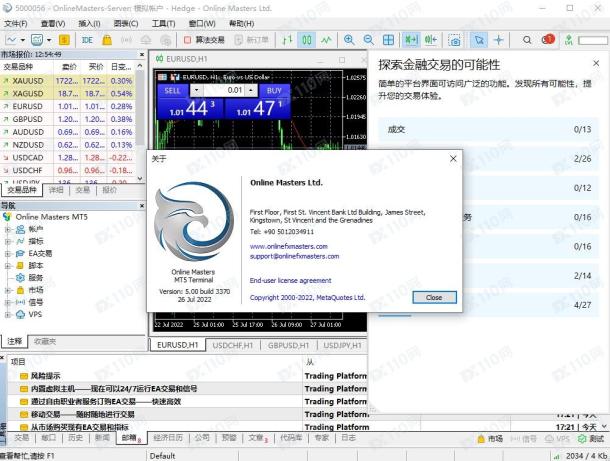Expand the 帐户 accounts tree node
The height and width of the screenshot is (461, 610).
point(7,230)
